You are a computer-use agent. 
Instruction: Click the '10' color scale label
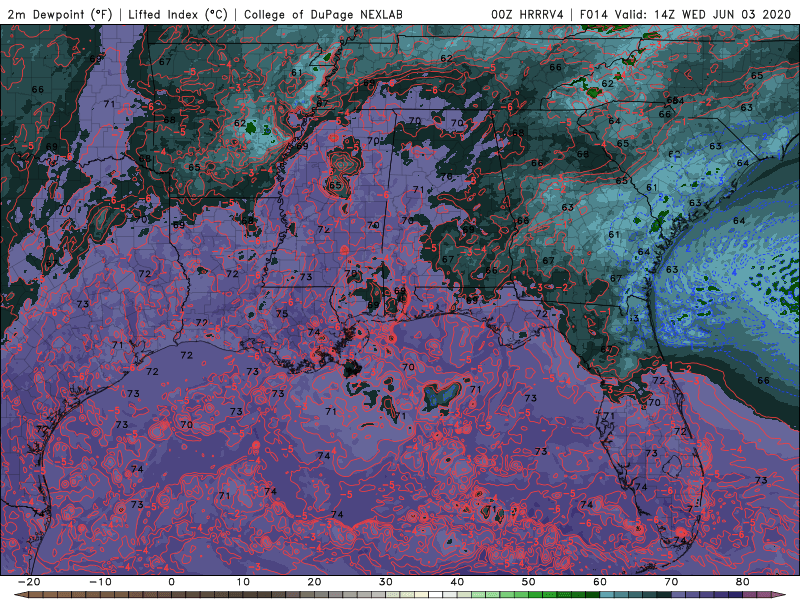[243, 582]
